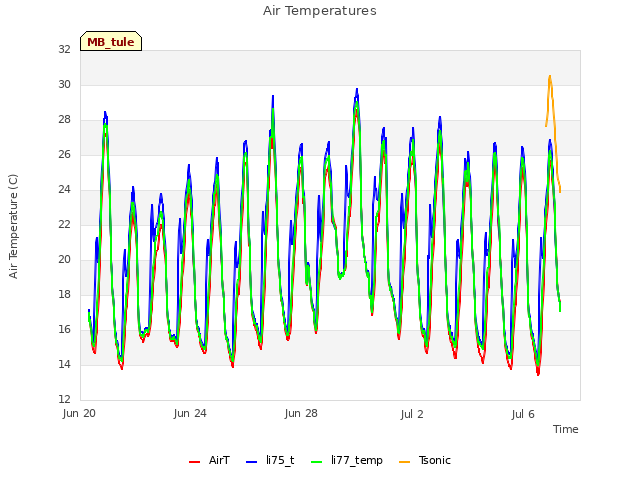Click the Air Temperatures chart title
Image resolution: width=640 pixels, height=480 pixels.
click(320, 11)
